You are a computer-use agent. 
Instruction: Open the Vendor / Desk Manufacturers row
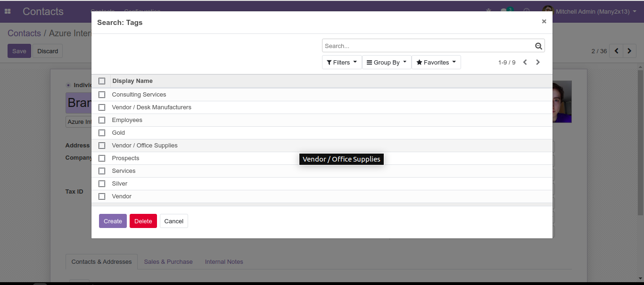(x=322, y=107)
